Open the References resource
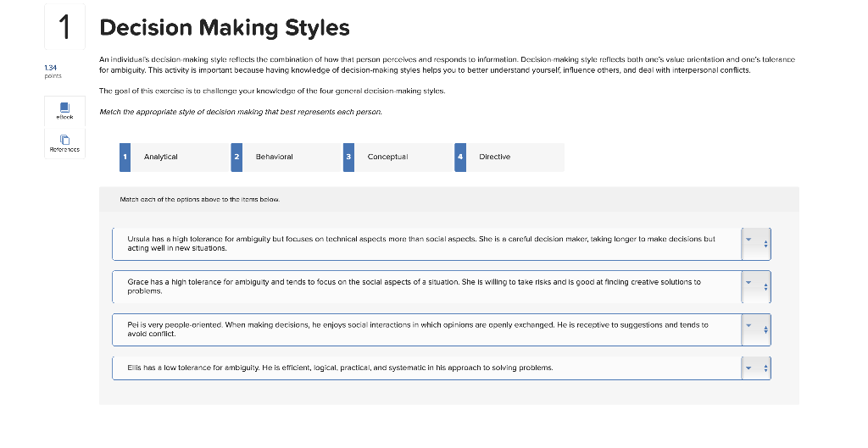 [64, 143]
